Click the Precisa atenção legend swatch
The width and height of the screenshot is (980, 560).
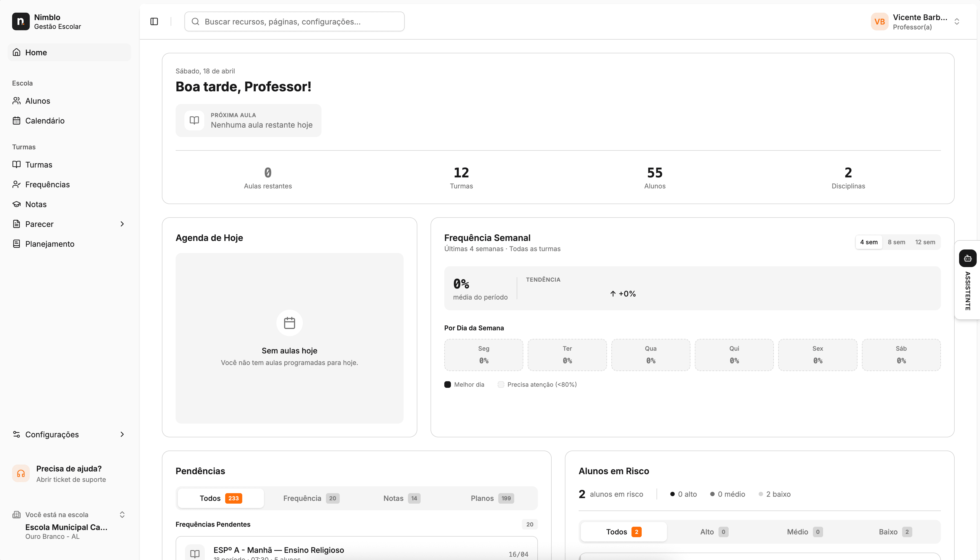[x=501, y=385]
